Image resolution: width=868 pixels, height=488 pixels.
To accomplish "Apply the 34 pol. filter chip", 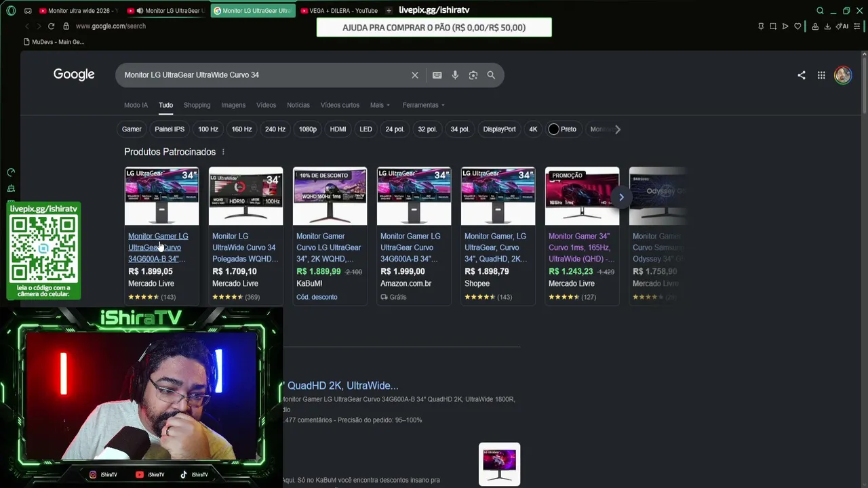I will [x=460, y=129].
